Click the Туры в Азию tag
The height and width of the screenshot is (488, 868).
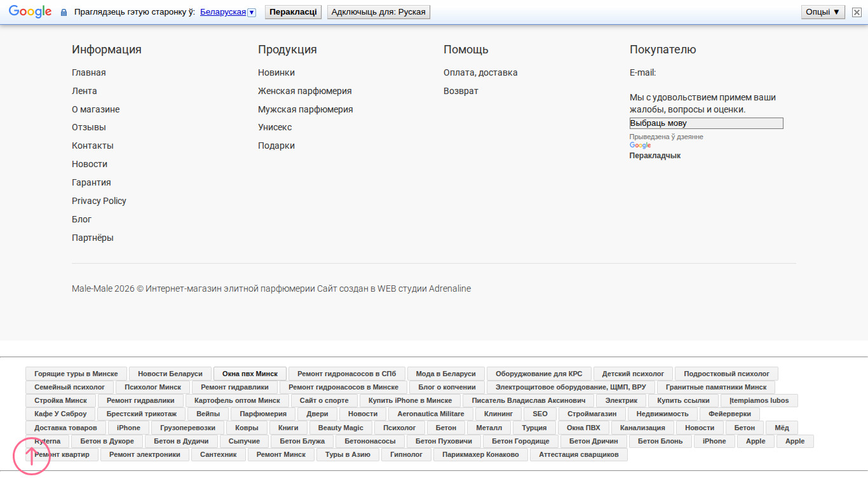pyautogui.click(x=348, y=454)
